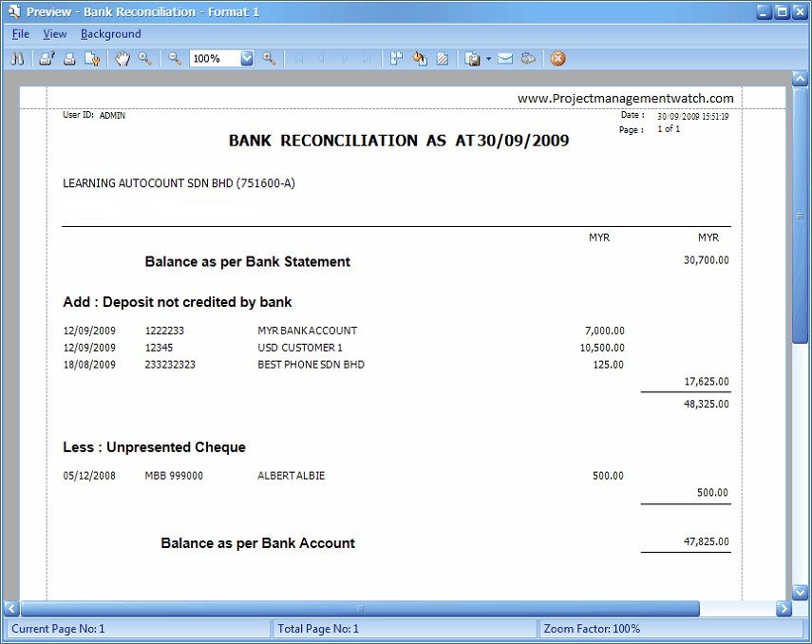The height and width of the screenshot is (644, 812).
Task: Open the zoom percentage dropdown arrow
Action: [247, 59]
